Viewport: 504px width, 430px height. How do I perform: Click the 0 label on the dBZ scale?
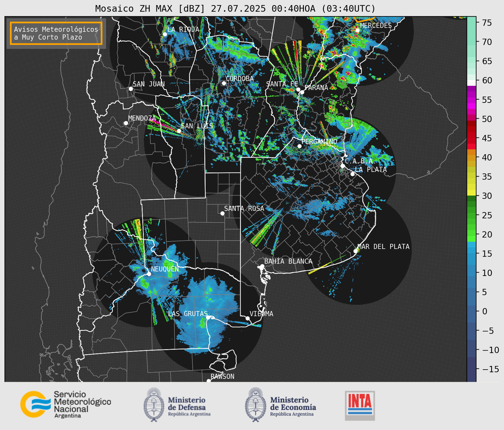pos(484,312)
